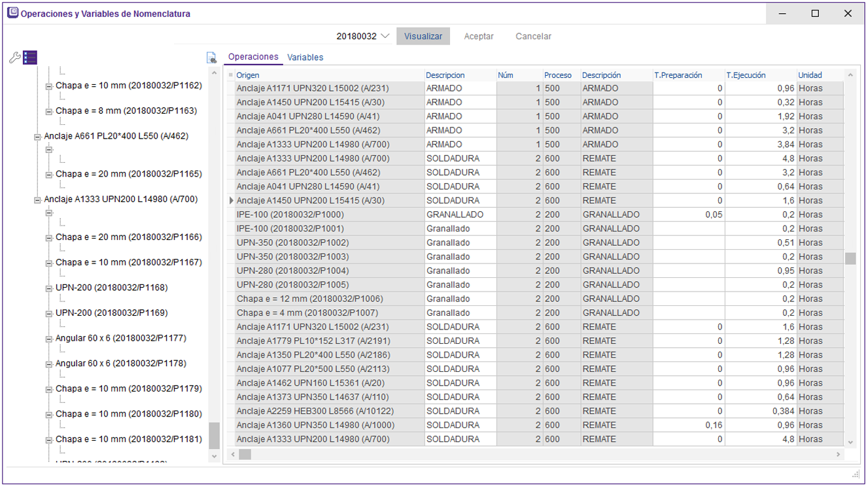The height and width of the screenshot is (487, 868).
Task: Maximize the Operaciones y Variables window
Action: pyautogui.click(x=815, y=13)
